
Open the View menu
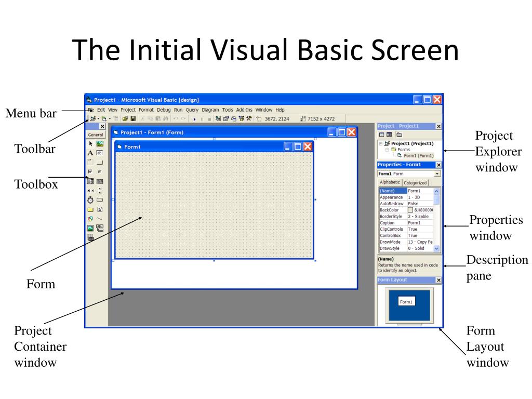(x=113, y=110)
